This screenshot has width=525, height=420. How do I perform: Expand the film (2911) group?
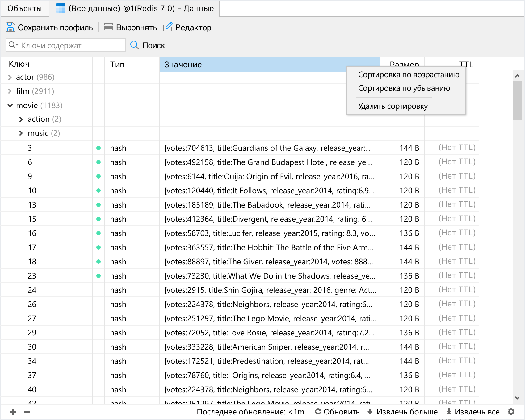tap(10, 91)
